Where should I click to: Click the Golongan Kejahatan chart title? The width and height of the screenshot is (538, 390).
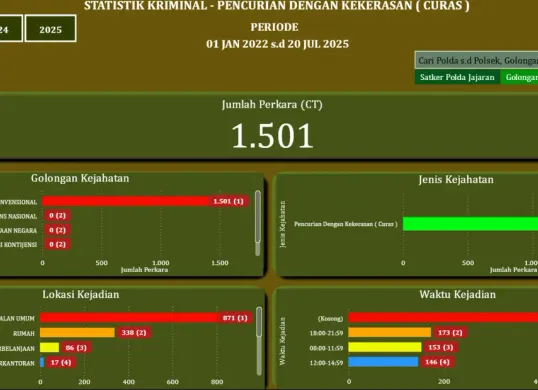(x=80, y=178)
